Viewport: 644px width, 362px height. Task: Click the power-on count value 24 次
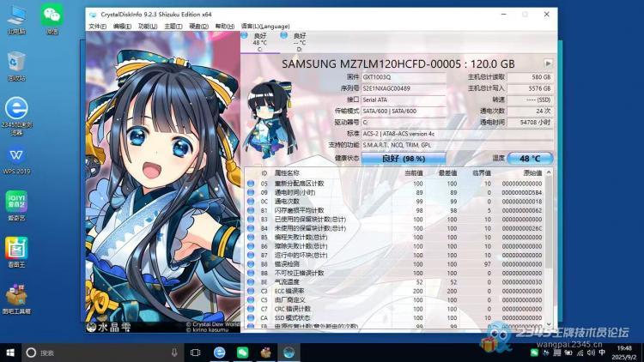(x=530, y=112)
